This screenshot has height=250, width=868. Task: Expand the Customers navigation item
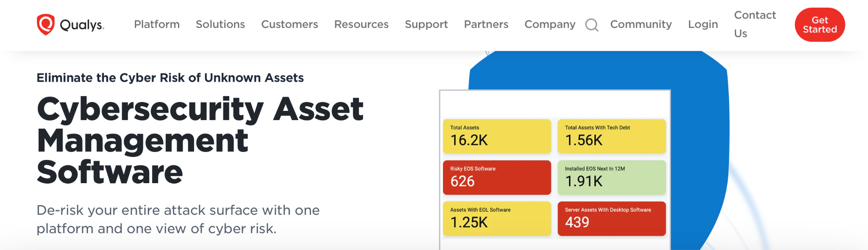tap(289, 25)
